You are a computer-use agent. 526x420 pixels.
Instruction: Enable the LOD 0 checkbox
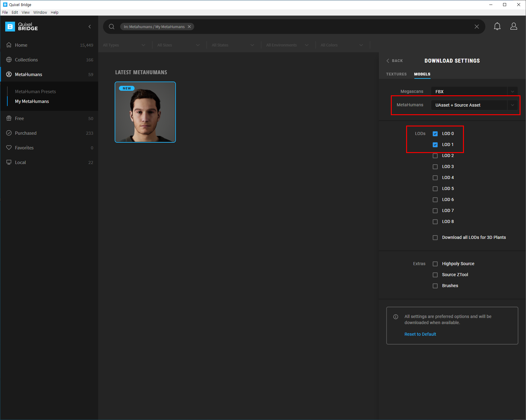435,133
